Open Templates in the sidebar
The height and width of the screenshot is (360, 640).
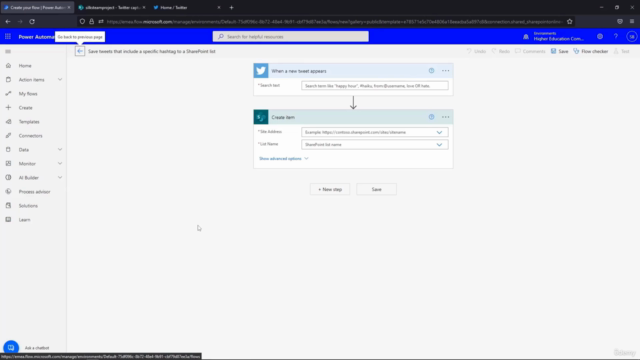29,122
